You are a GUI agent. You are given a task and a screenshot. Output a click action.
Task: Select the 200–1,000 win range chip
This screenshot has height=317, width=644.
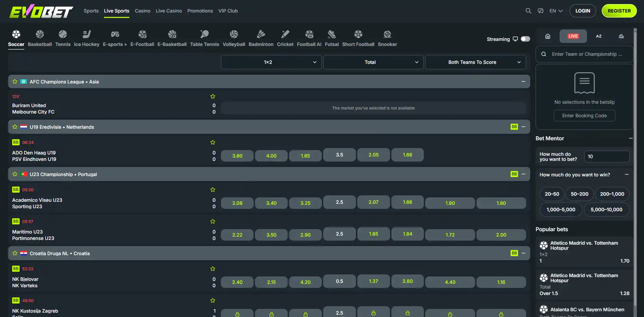pos(612,194)
